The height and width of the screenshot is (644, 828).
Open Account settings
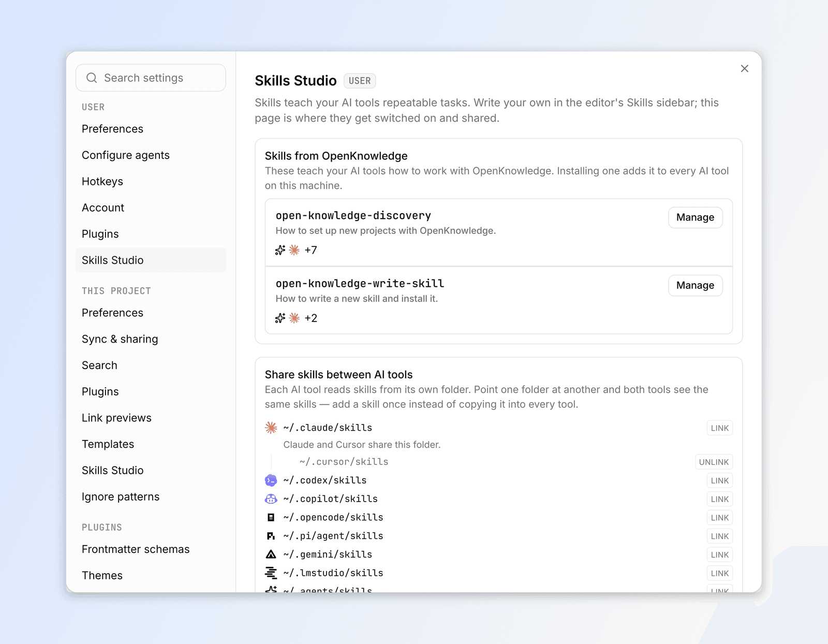(151, 208)
